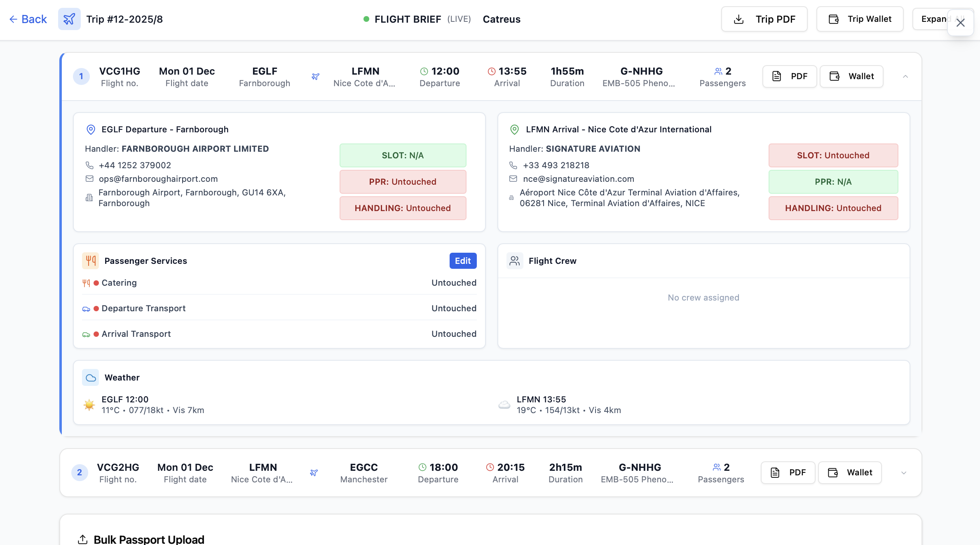Click the location pin icon for LFMN Arrival
980x545 pixels.
(514, 129)
